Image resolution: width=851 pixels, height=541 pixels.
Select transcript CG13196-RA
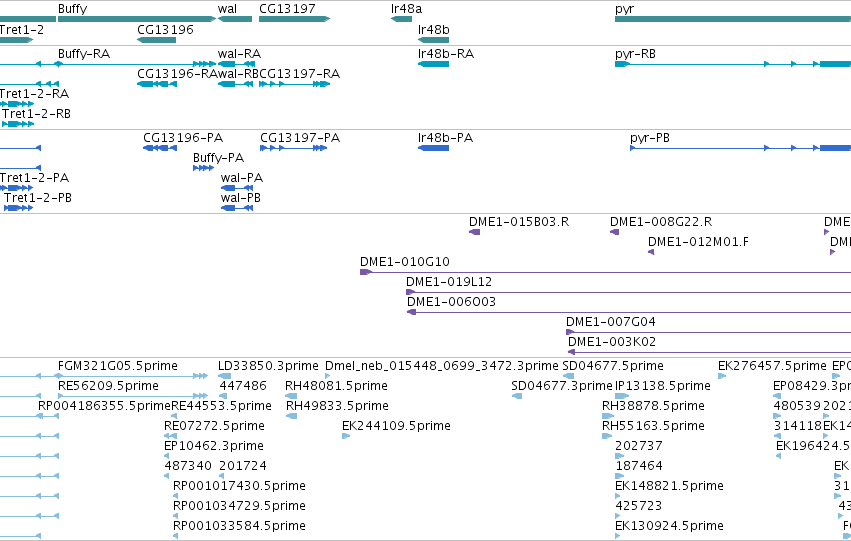157,84
